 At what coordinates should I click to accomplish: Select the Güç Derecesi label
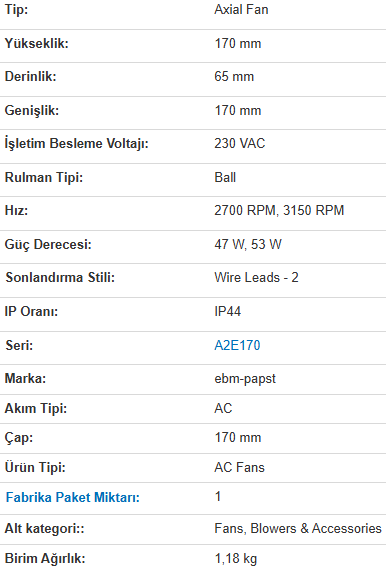[x=48, y=244]
